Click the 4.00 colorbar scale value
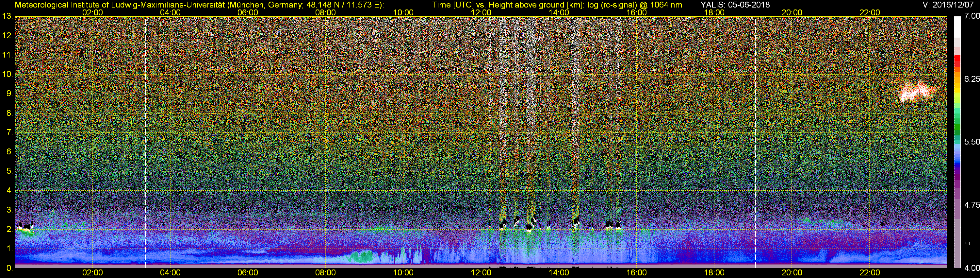The image size is (980, 278). 972,268
